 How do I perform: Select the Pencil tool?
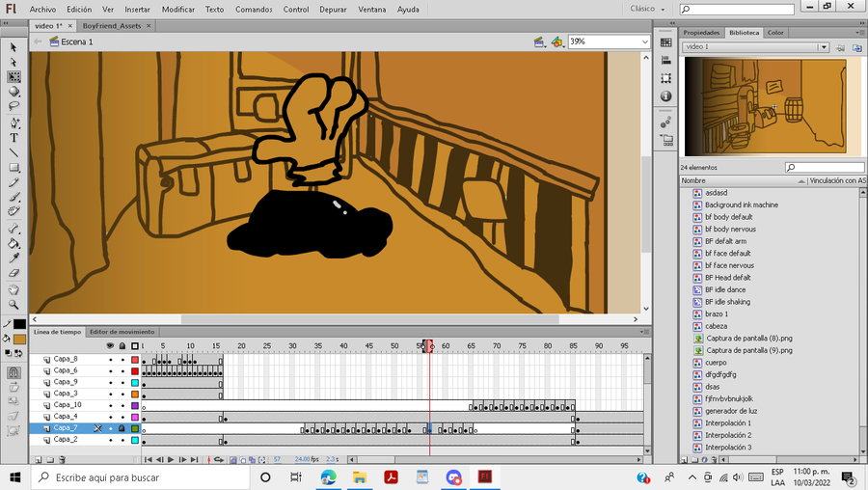(x=14, y=182)
